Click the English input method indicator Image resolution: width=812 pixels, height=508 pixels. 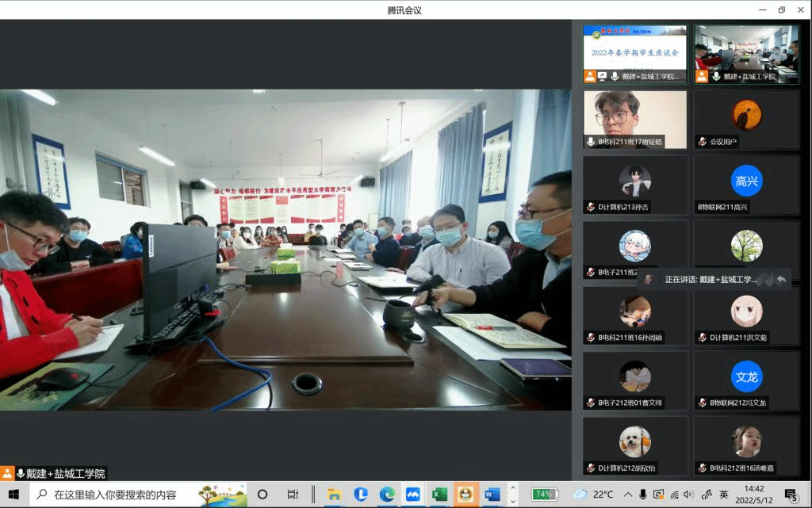[x=723, y=495]
